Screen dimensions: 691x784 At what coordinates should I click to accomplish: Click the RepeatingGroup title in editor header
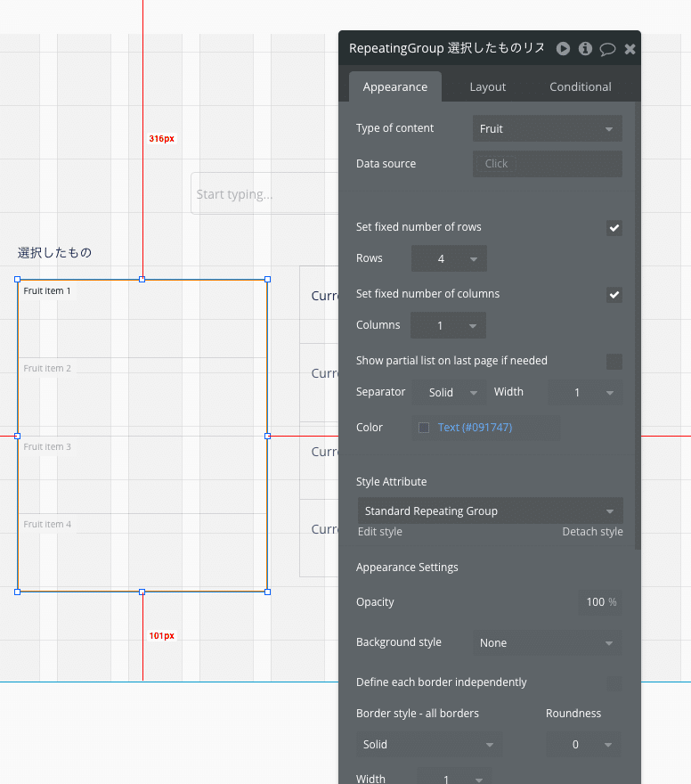point(447,48)
